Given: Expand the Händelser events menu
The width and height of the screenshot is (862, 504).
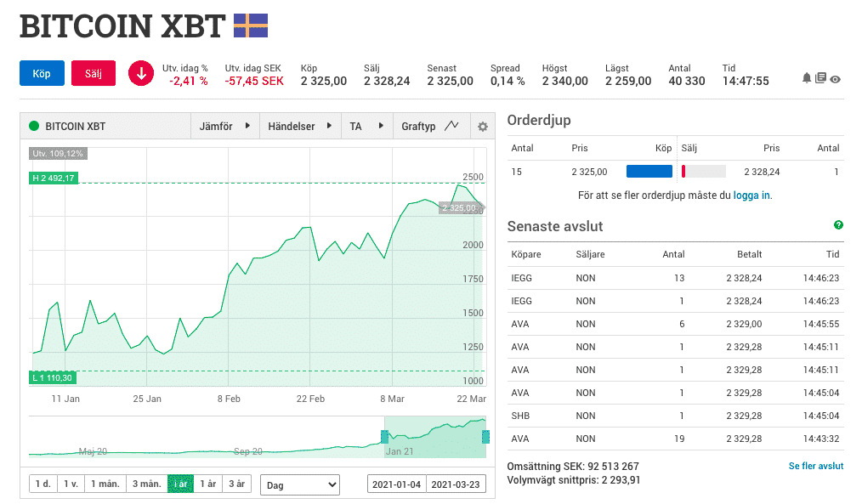Looking at the screenshot, I should pos(299,127).
